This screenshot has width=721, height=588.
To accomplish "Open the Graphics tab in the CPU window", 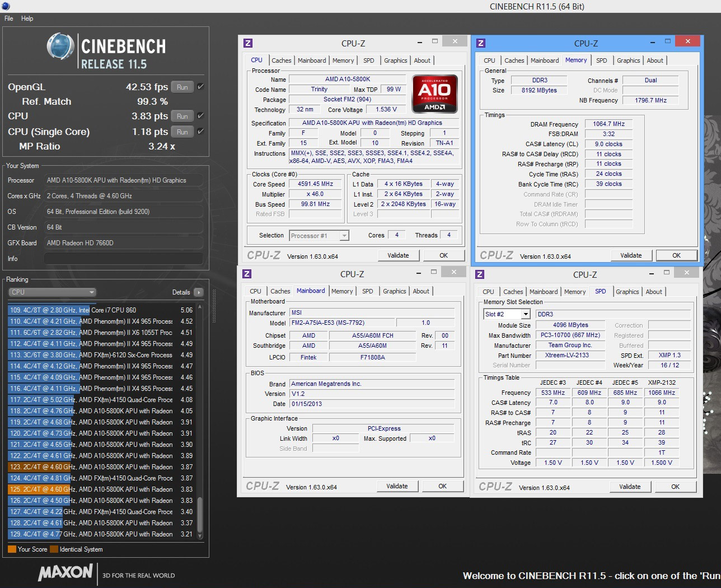I will 396,60.
